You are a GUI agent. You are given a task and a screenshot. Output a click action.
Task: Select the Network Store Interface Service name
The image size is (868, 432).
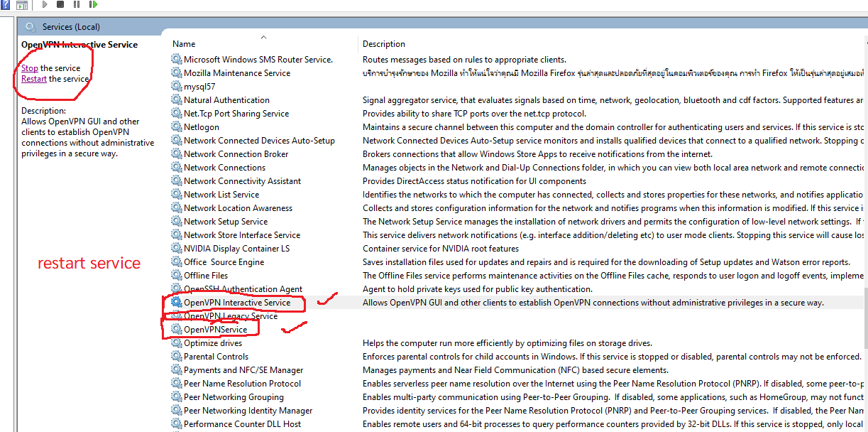coord(242,235)
